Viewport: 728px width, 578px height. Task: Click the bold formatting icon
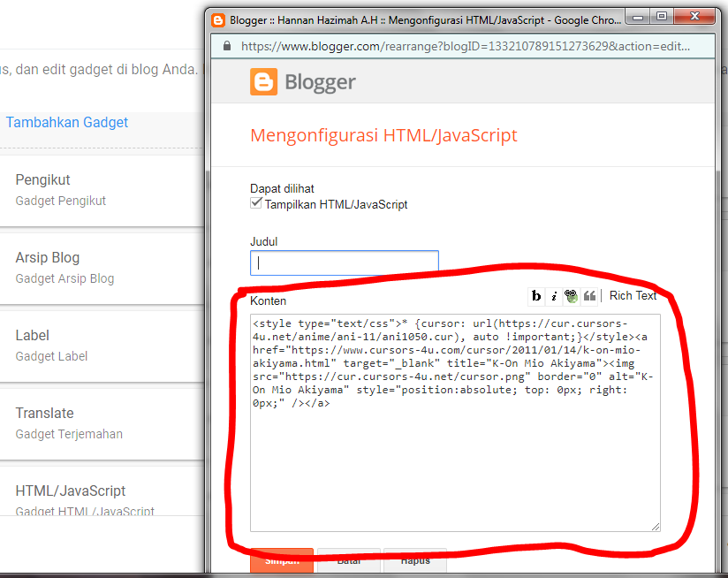[536, 296]
